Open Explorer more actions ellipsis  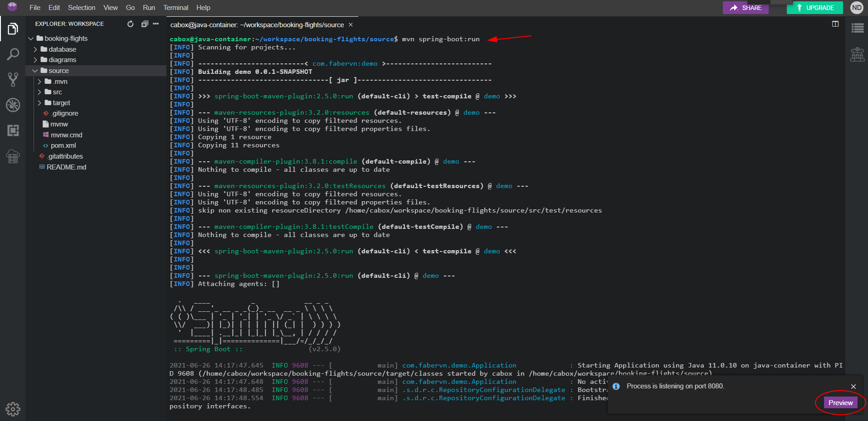coord(156,24)
